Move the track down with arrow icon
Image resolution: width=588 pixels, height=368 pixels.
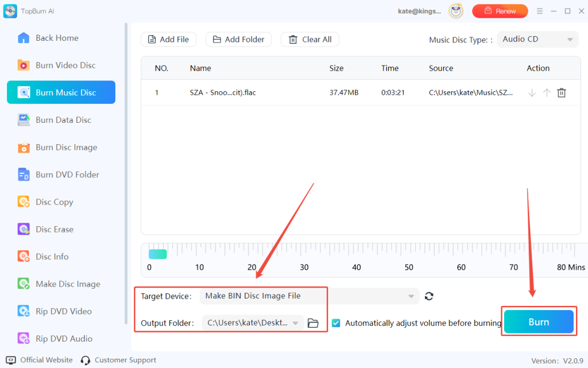point(532,93)
